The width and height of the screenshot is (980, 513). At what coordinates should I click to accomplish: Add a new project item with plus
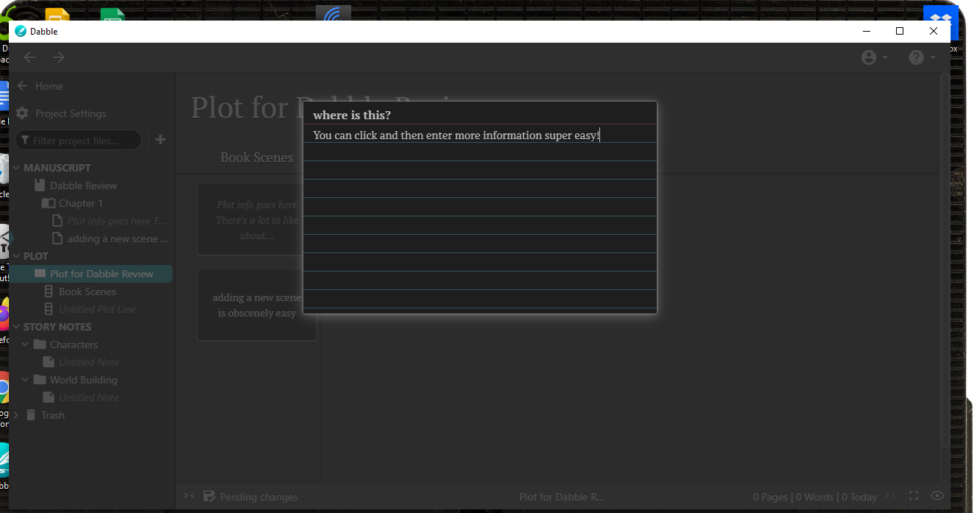pos(161,140)
